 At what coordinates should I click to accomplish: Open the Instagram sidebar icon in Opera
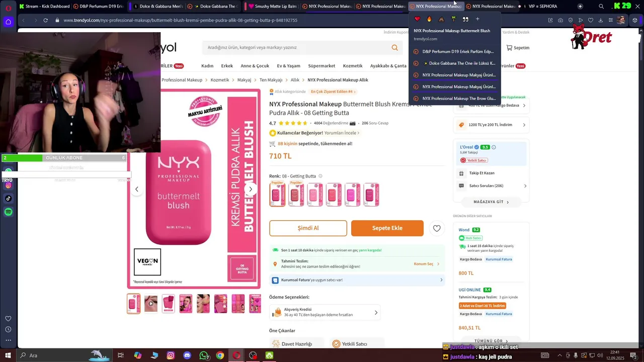(8, 185)
